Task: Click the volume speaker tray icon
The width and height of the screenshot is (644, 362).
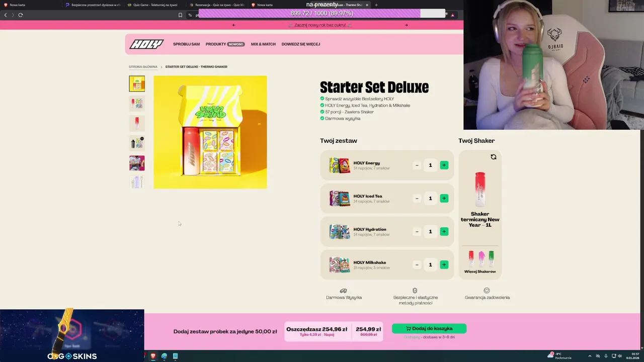Action: [620, 356]
